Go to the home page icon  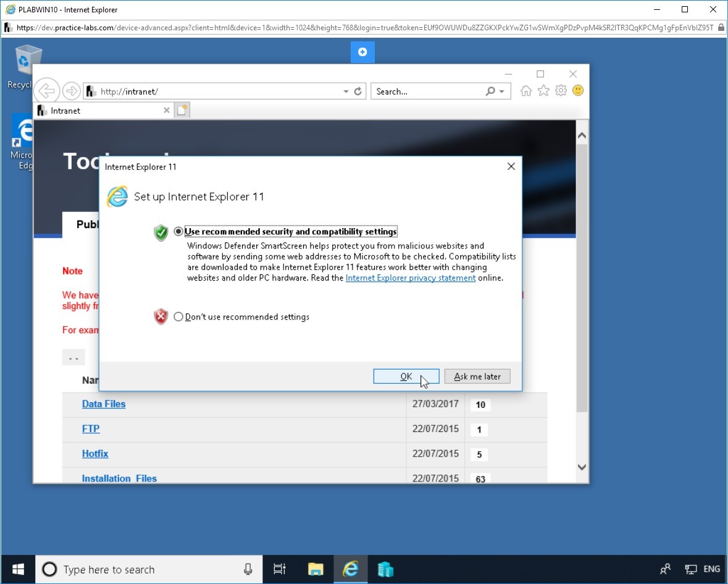pos(525,91)
